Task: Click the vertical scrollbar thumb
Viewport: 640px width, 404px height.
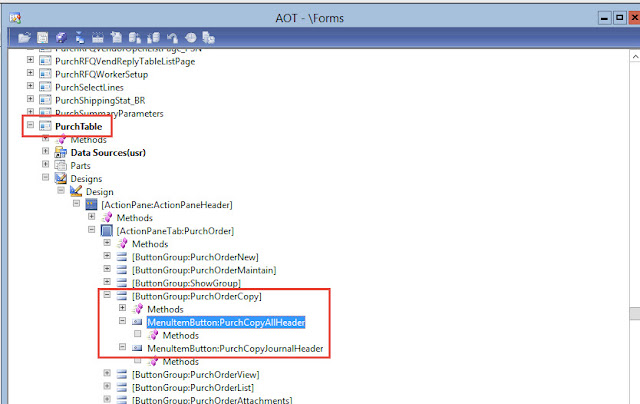Action: [635, 314]
